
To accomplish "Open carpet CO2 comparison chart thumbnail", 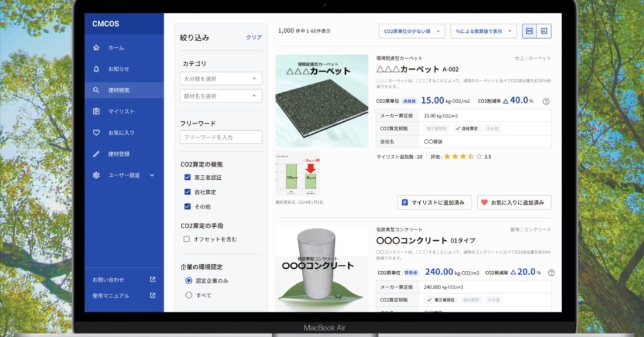I will (298, 174).
